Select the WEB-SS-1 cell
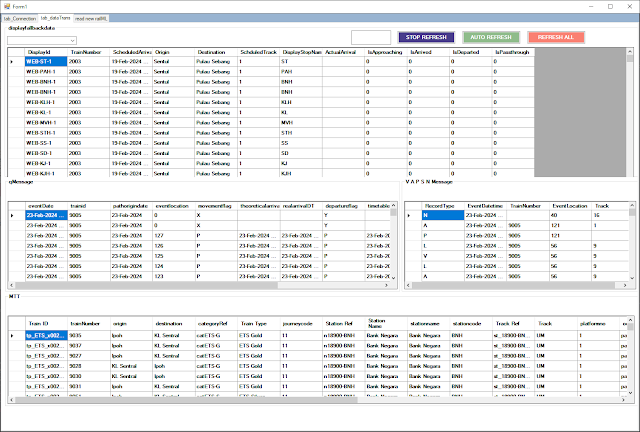This screenshot has width=640, height=432. point(46,143)
